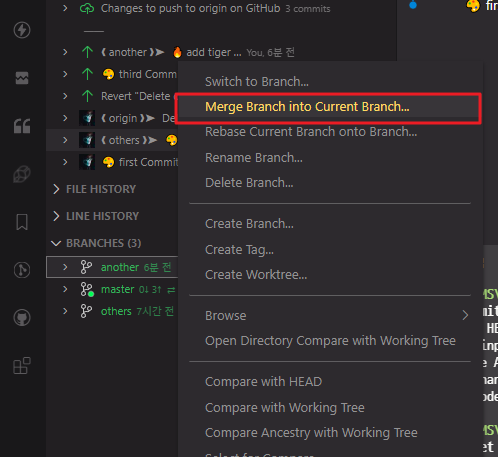The width and height of the screenshot is (498, 457).
Task: Choose Create Branch... menu item
Action: coord(330,224)
